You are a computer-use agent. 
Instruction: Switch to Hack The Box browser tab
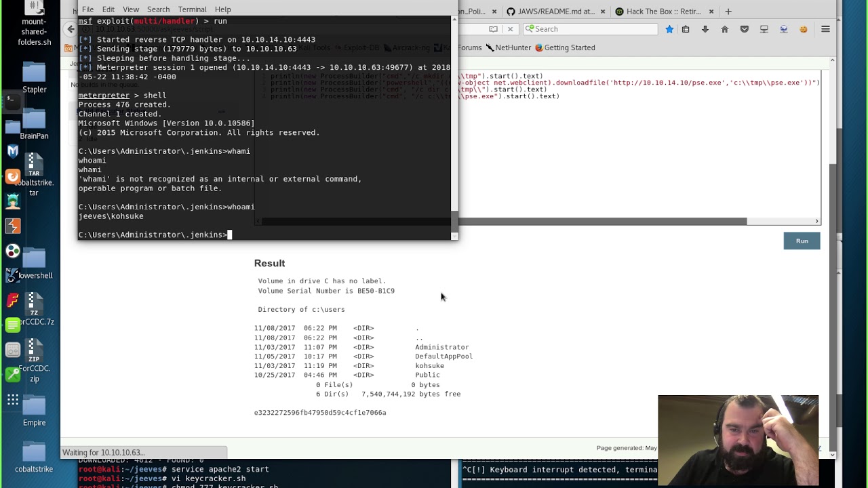tap(664, 12)
